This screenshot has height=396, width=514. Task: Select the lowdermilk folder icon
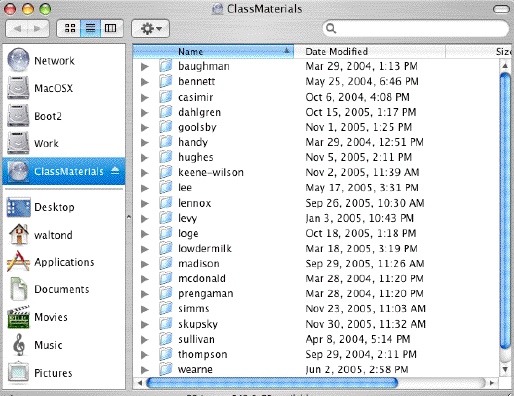[x=165, y=248]
